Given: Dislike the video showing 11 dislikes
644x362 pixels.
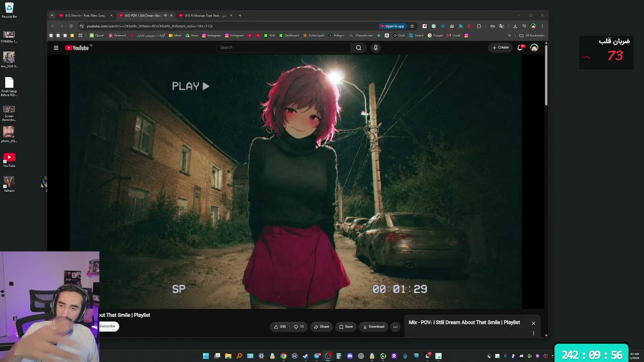Looking at the screenshot, I should (299, 327).
